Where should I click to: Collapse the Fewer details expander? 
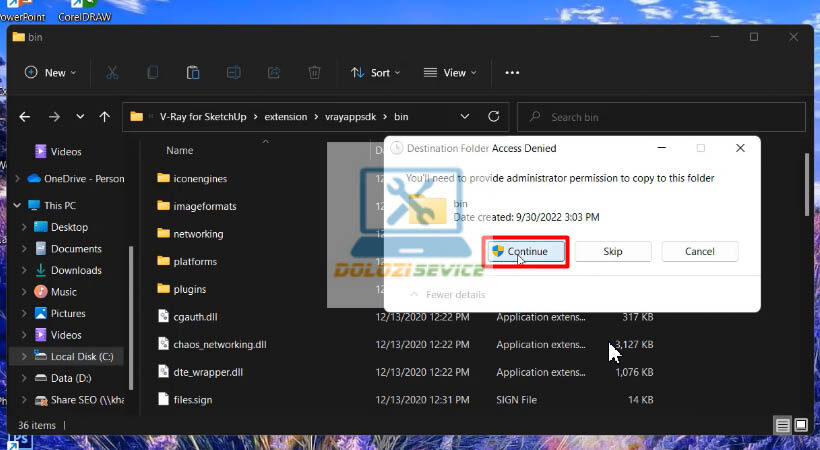(448, 295)
